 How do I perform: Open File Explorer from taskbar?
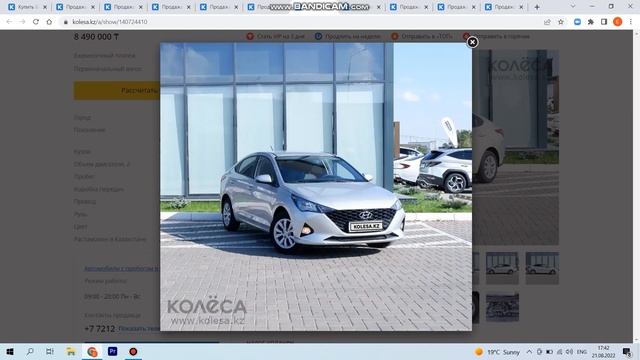(71, 351)
